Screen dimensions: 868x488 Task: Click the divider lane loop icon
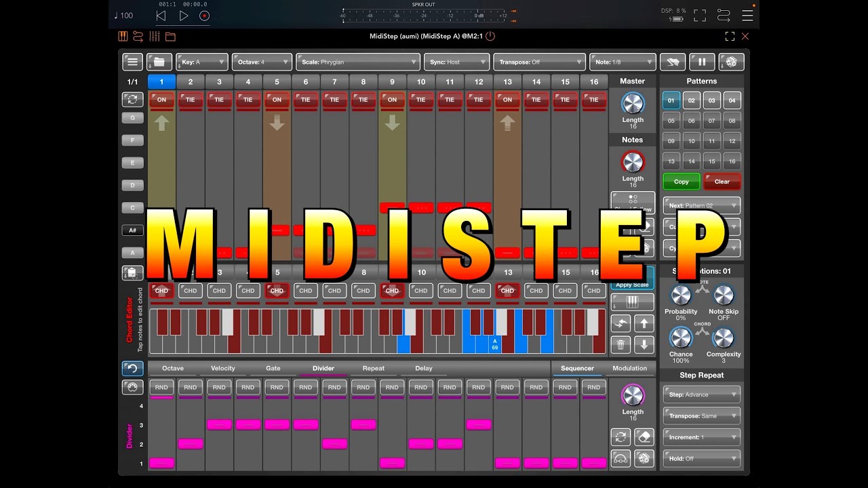tap(620, 436)
